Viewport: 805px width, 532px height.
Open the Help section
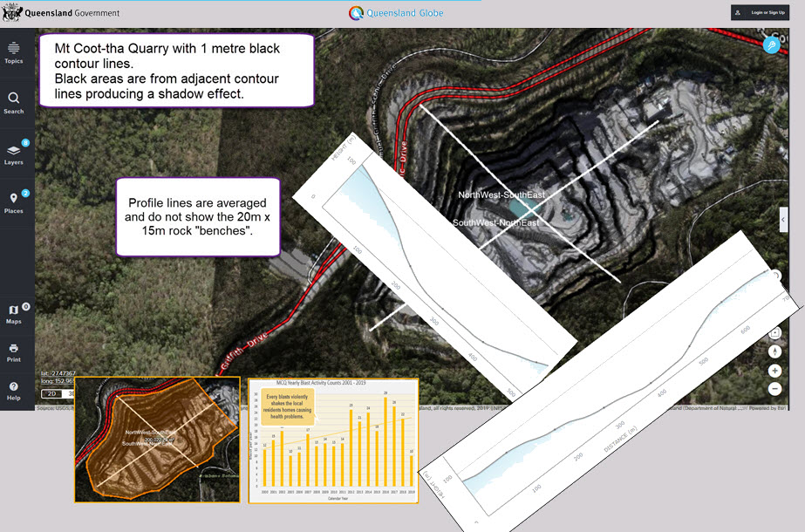pos(14,390)
